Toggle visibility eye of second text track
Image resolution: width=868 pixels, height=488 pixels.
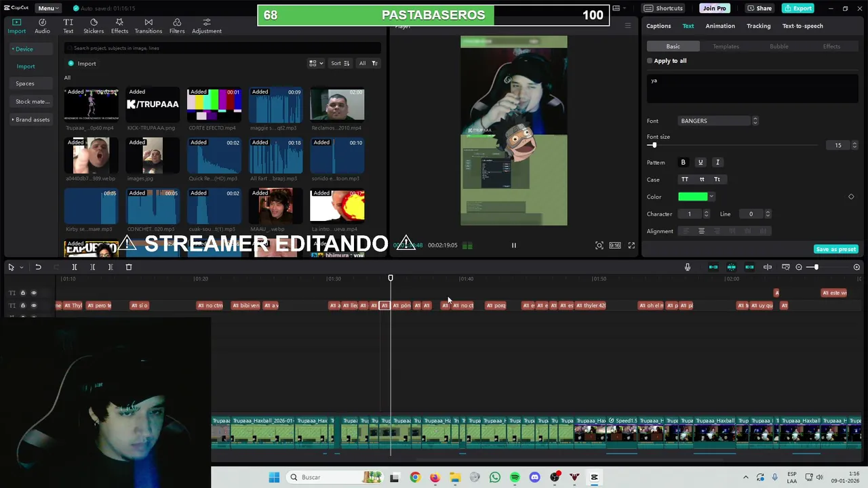34,306
